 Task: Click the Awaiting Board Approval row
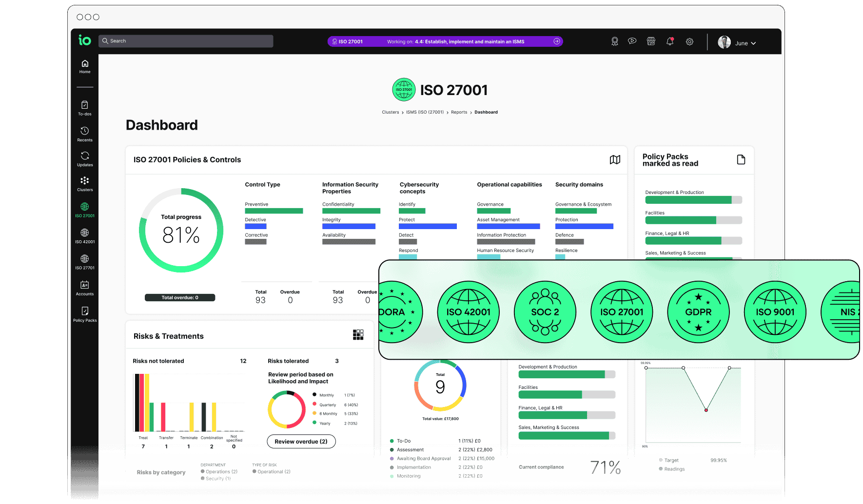click(442, 459)
